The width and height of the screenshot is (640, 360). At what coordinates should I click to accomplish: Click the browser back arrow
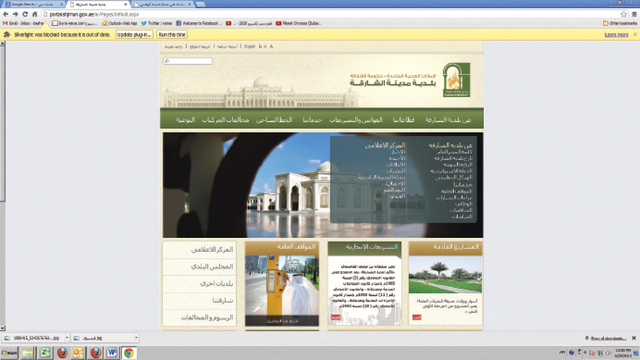pyautogui.click(x=6, y=14)
